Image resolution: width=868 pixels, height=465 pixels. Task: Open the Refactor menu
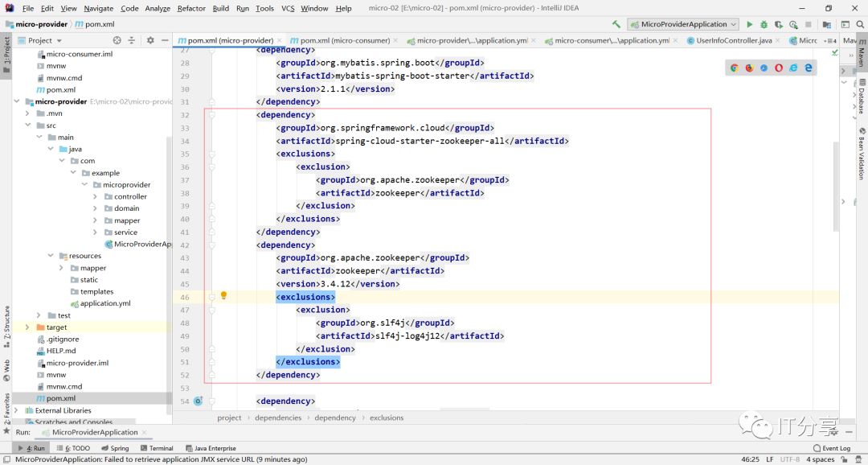[x=191, y=8]
